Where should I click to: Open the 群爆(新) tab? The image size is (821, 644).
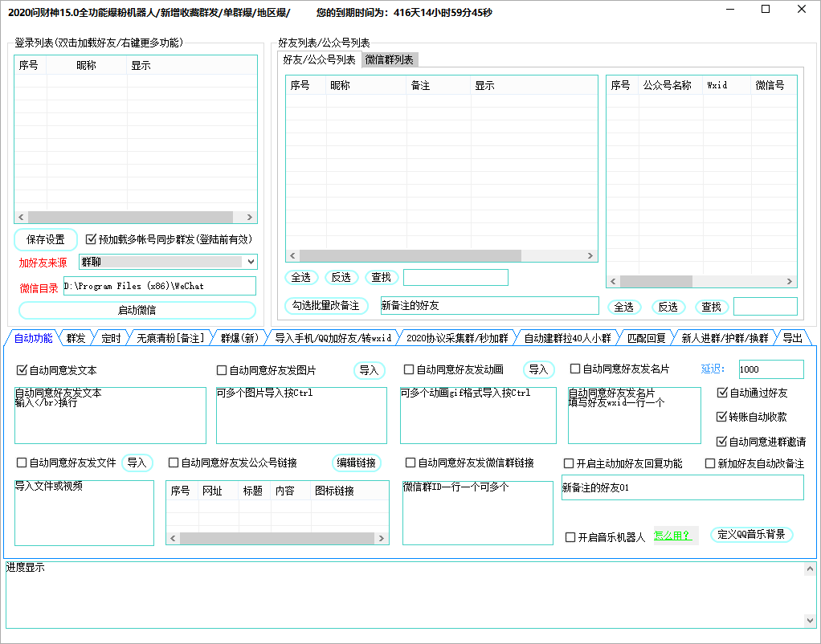239,338
